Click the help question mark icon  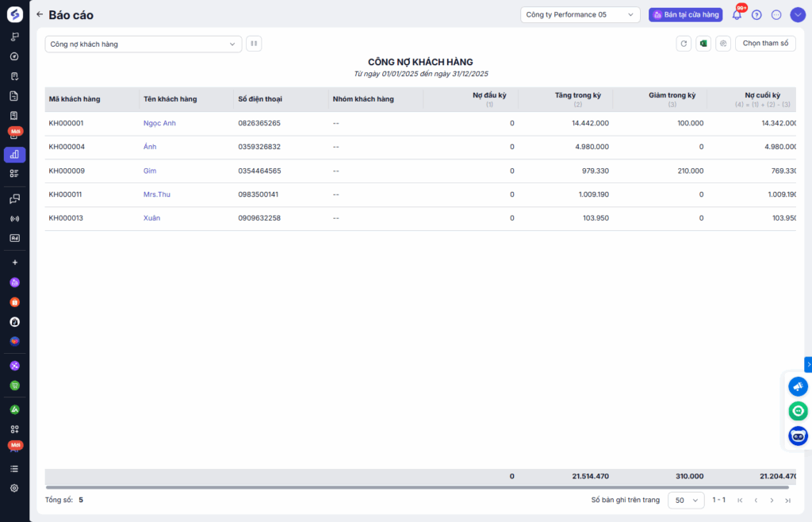[756, 14]
